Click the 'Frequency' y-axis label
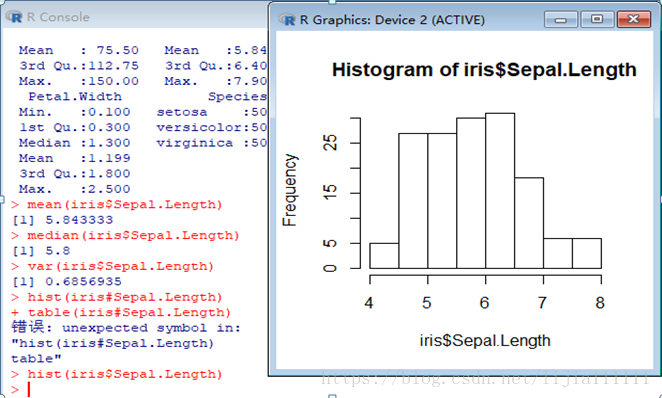Viewport: 662px width, 398px height. pyautogui.click(x=290, y=190)
